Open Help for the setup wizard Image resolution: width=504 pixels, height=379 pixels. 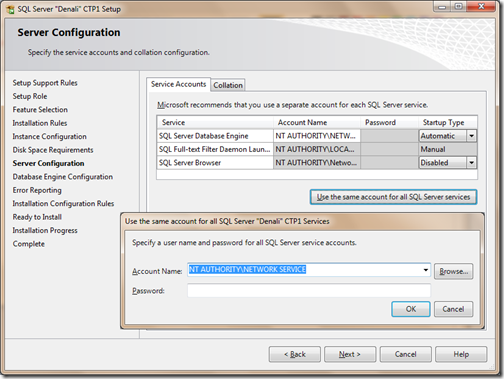tap(461, 354)
